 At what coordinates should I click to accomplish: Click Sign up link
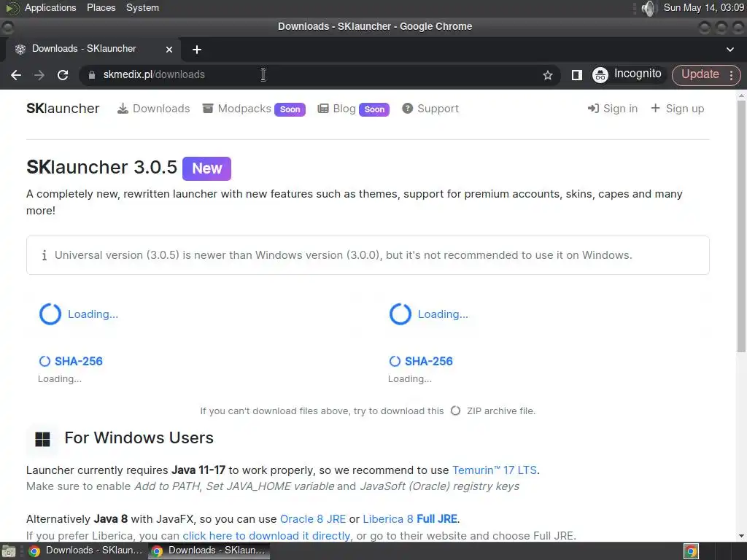point(677,109)
